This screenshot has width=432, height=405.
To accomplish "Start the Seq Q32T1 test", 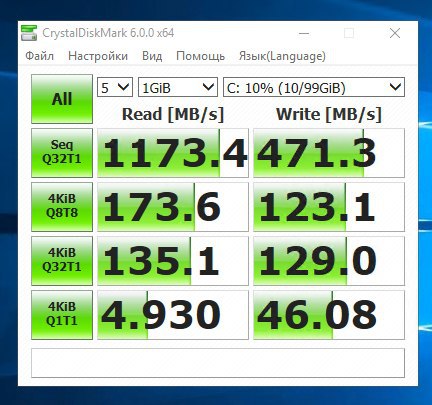I will [x=62, y=153].
